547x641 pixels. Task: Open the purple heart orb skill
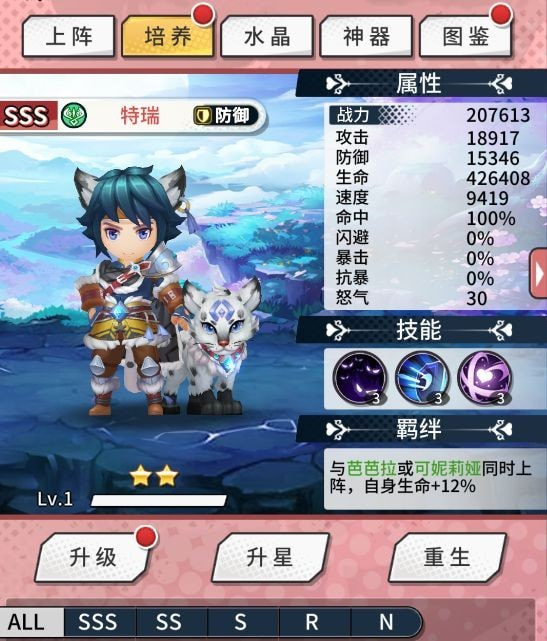coord(484,378)
